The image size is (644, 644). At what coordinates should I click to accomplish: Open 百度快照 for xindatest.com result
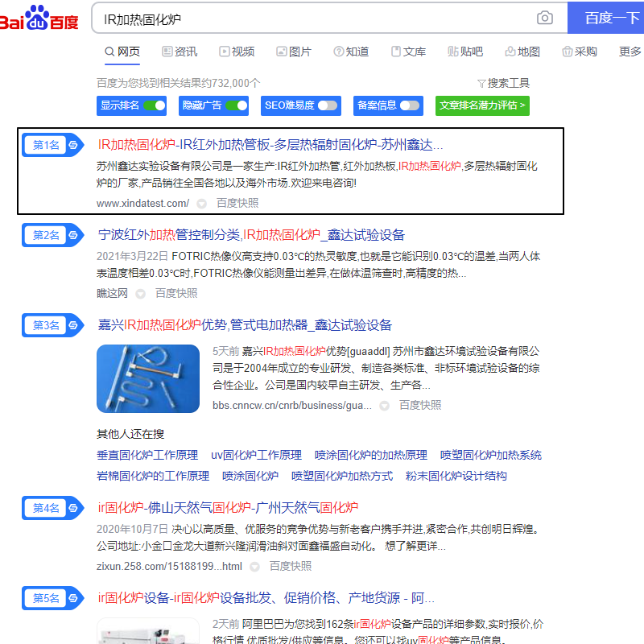pyautogui.click(x=237, y=204)
